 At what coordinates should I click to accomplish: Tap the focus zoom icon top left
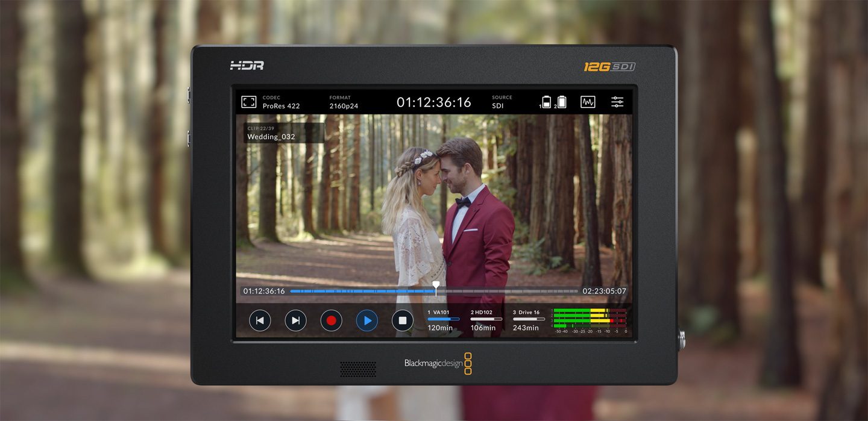[248, 101]
